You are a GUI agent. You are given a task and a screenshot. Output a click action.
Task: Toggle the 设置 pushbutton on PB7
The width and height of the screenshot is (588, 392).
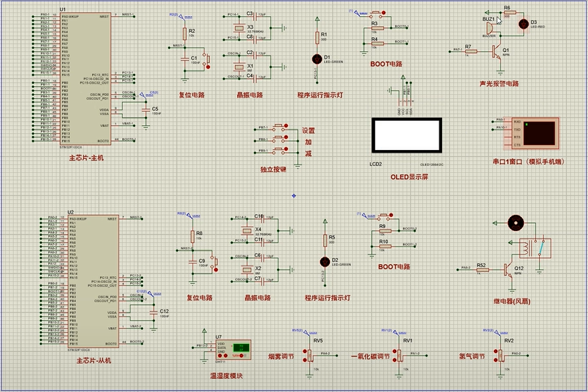(280, 127)
